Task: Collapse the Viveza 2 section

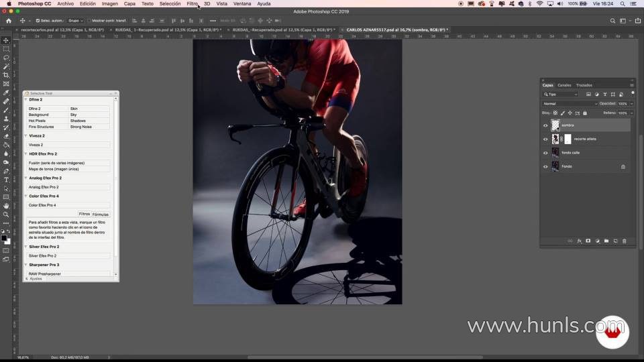Action: click(26, 136)
